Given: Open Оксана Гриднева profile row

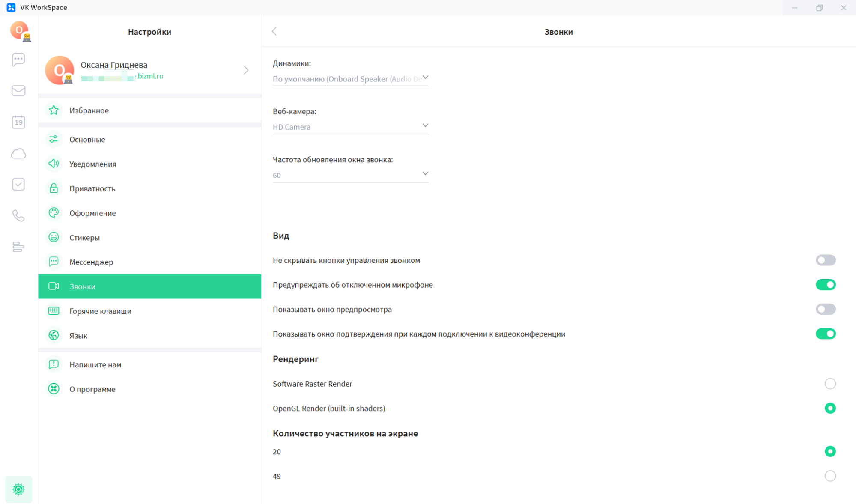Looking at the screenshot, I should [149, 70].
